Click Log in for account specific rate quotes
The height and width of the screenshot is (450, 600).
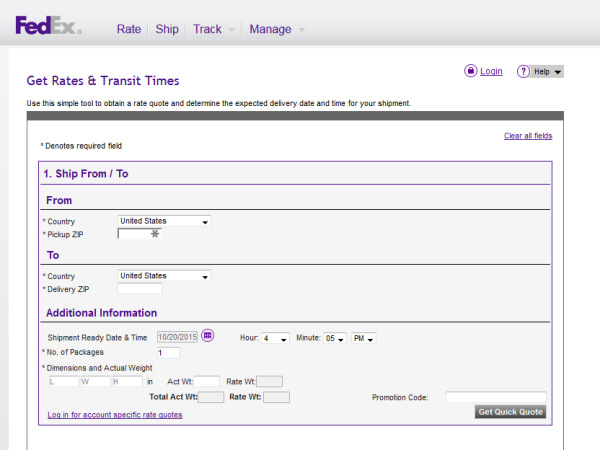pyautogui.click(x=115, y=415)
